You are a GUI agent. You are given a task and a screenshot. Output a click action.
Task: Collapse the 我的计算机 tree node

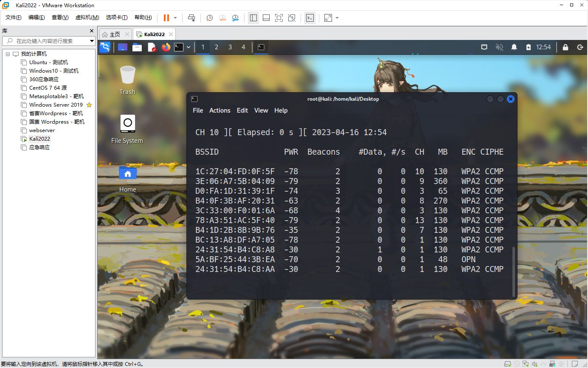[8, 54]
